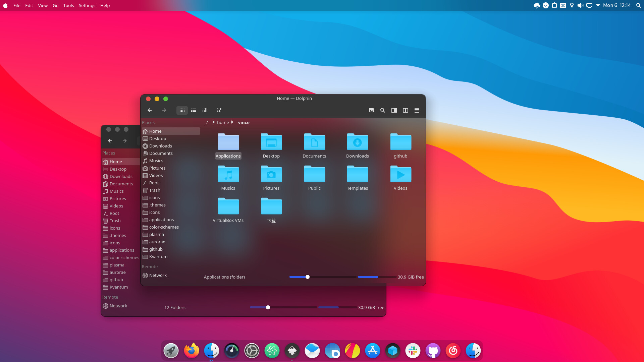644x362 pixels.
Task: Open the system tray expander arrow
Action: [x=598, y=5]
